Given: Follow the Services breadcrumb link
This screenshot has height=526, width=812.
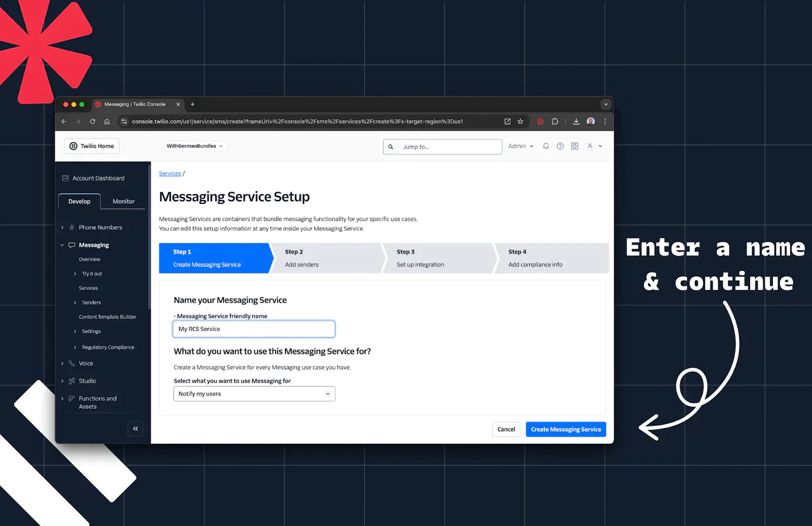Looking at the screenshot, I should tap(170, 173).
